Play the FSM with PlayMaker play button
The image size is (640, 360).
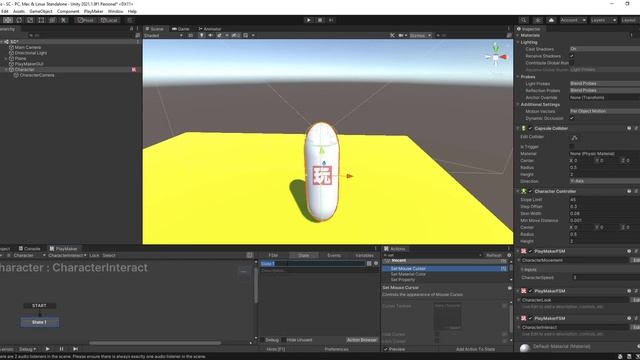click(48, 349)
